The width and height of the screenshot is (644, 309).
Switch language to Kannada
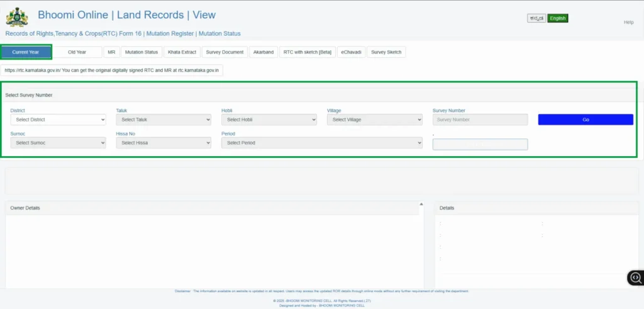pyautogui.click(x=536, y=18)
